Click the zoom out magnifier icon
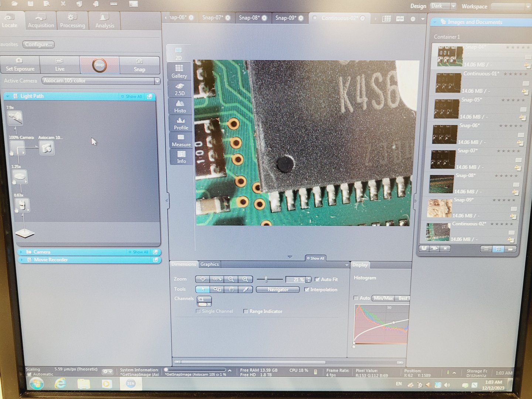The height and width of the screenshot is (399, 532). [x=231, y=279]
